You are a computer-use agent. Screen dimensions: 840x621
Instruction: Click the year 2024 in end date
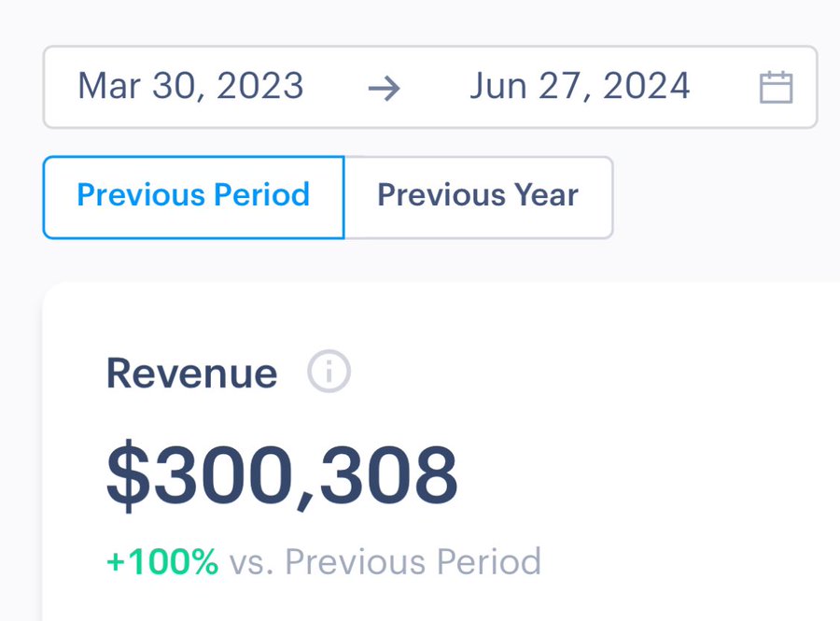click(647, 87)
